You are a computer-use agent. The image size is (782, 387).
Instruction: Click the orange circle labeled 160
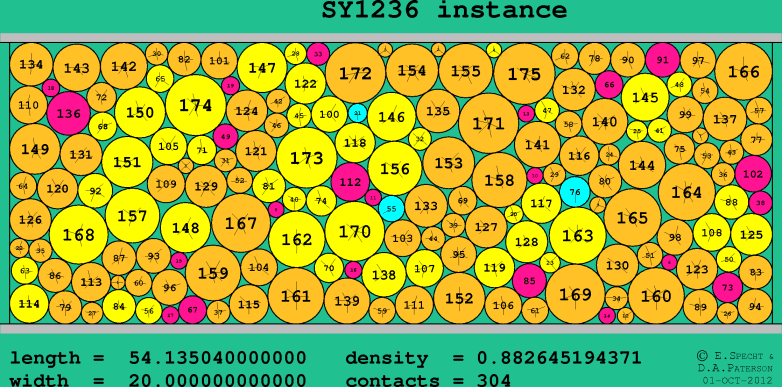tap(656, 296)
